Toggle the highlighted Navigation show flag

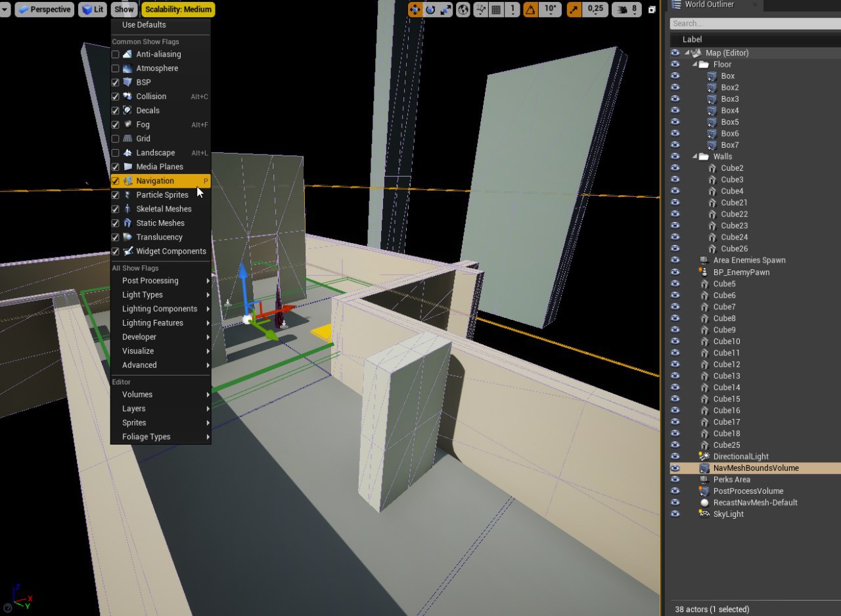point(160,181)
